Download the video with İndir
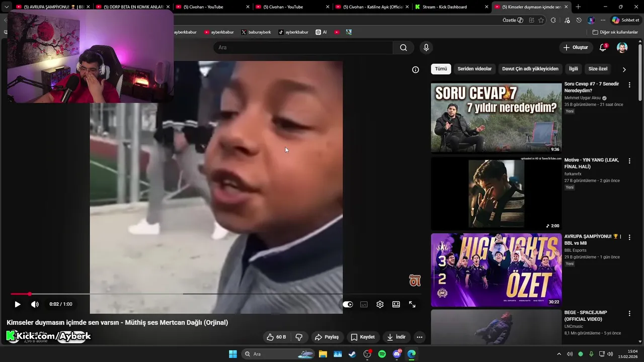644x362 pixels. pyautogui.click(x=396, y=337)
